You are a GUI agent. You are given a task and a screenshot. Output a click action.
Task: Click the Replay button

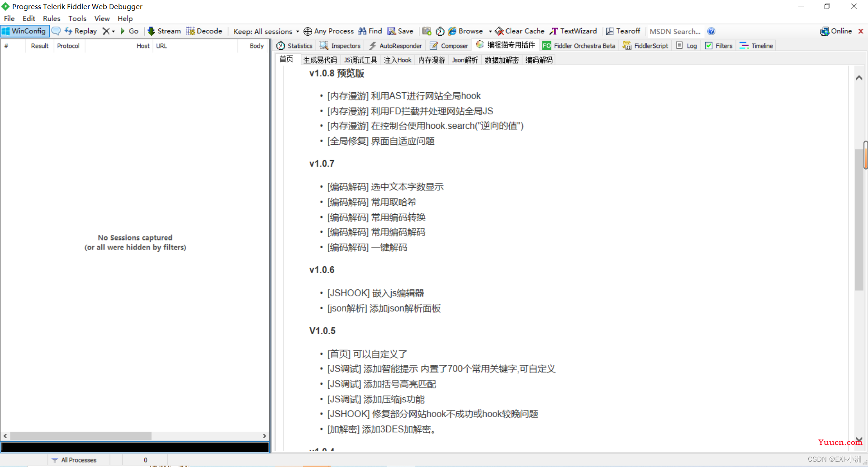[x=81, y=31]
